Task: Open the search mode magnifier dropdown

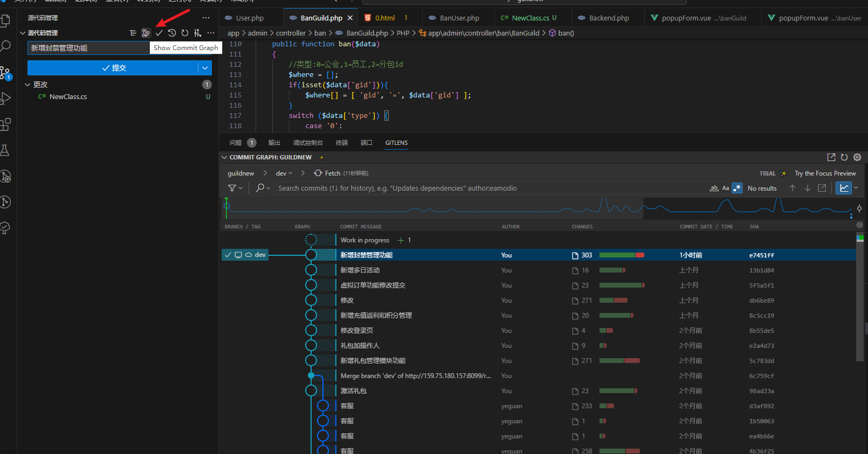Action: coord(263,188)
